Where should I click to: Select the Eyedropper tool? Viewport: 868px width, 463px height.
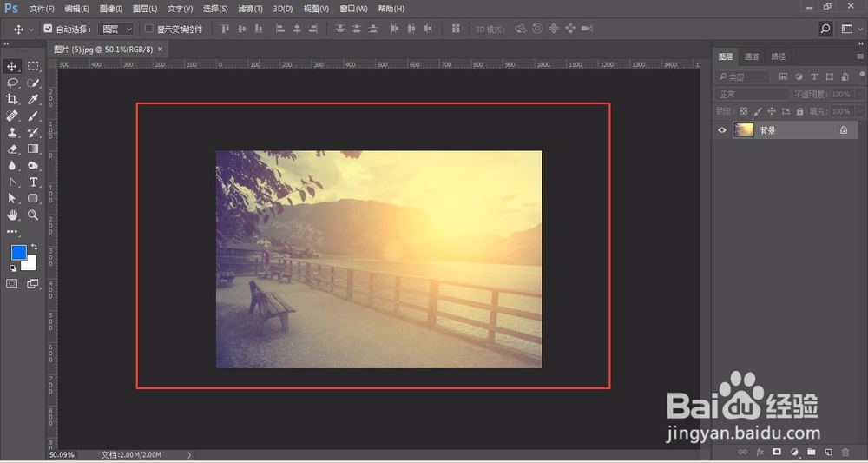click(x=33, y=100)
